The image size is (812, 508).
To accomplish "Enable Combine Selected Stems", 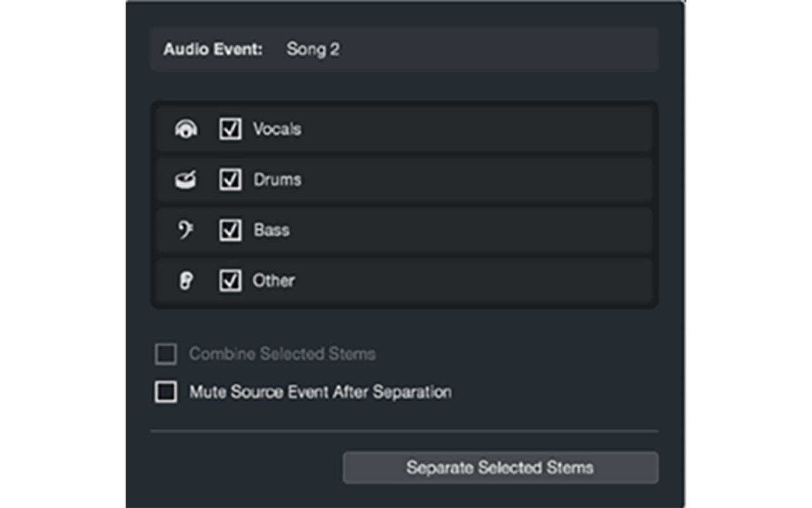I will point(165,354).
